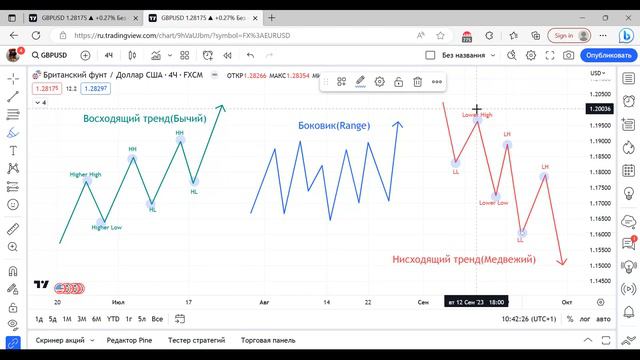
Task: Open the watchlist panel in right sidebar
Action: tap(629, 78)
